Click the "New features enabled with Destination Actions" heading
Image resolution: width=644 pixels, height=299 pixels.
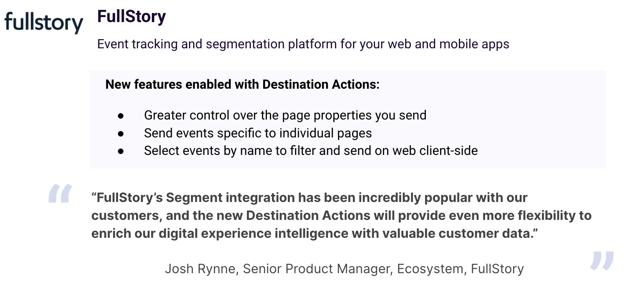click(242, 85)
